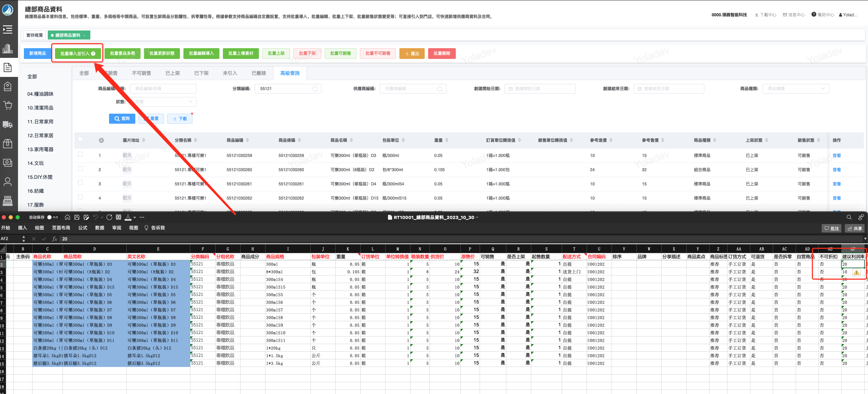Click the shopping cart sidebar icon
Screen dimensions: 868x394
8,105
